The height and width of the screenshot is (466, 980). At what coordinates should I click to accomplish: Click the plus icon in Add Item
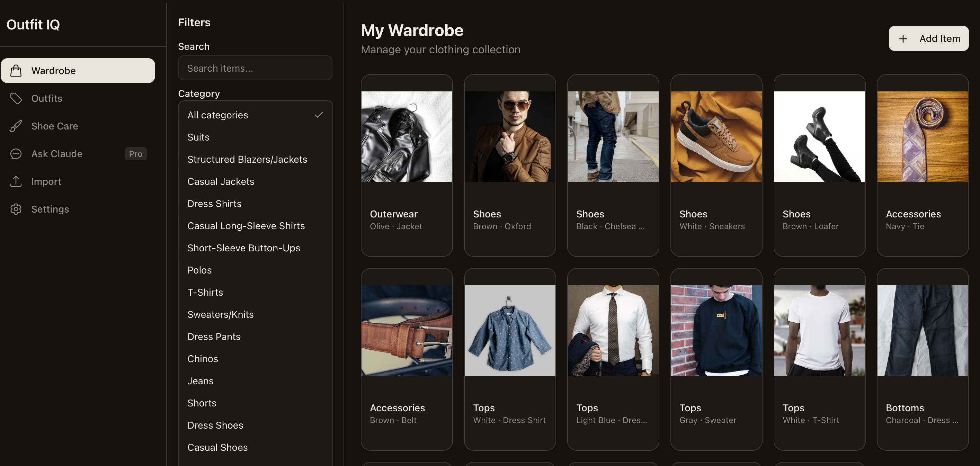tap(903, 39)
